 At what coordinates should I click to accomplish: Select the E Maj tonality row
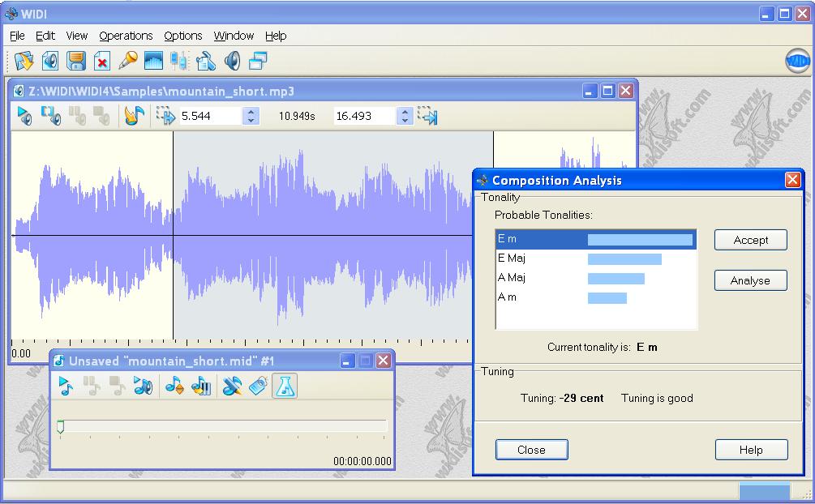pyautogui.click(x=596, y=258)
